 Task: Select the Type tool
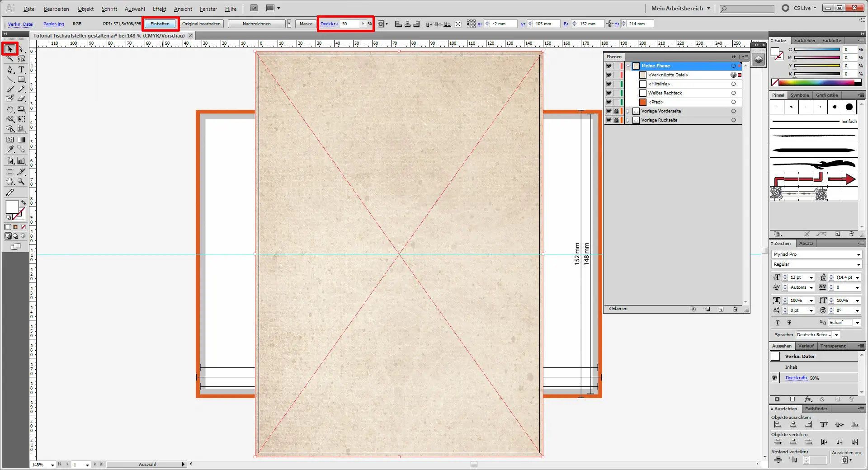(x=21, y=70)
